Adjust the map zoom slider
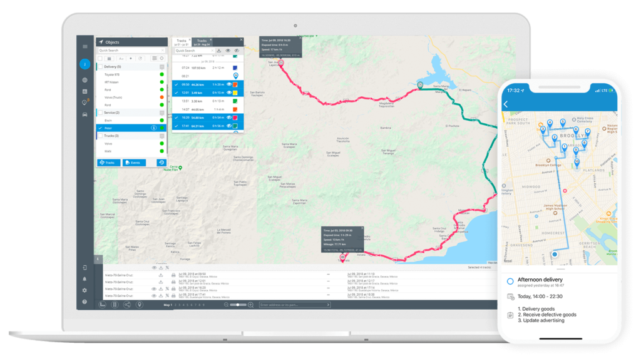The height and width of the screenshot is (364, 641). tap(238, 305)
